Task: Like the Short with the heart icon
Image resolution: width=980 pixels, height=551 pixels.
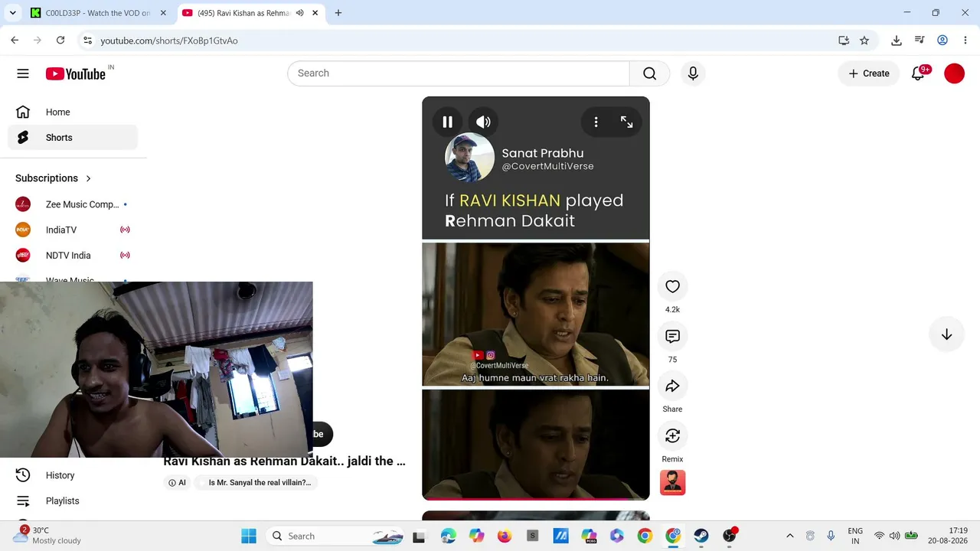Action: [x=672, y=286]
